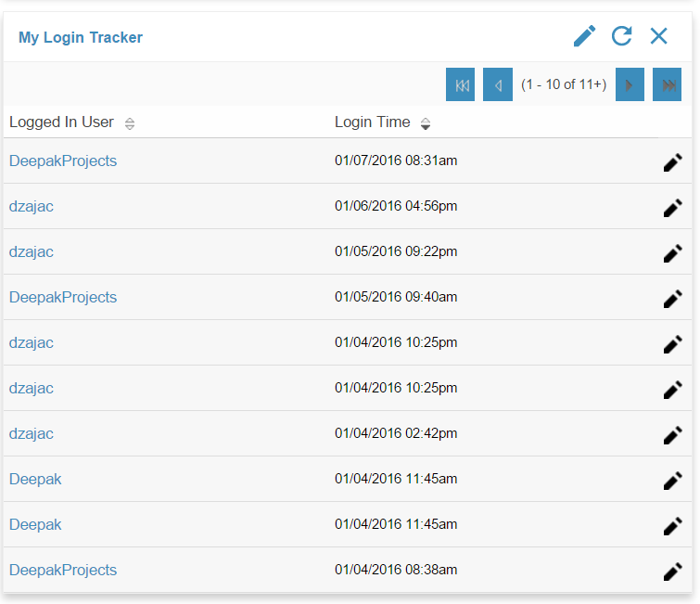Viewport: 700px width, 604px height.
Task: Open dzajac link at 02:42pm
Action: [32, 434]
